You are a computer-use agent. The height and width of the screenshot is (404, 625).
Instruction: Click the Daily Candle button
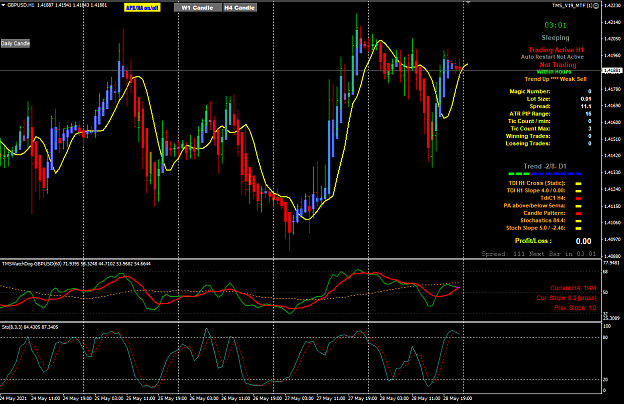15,43
